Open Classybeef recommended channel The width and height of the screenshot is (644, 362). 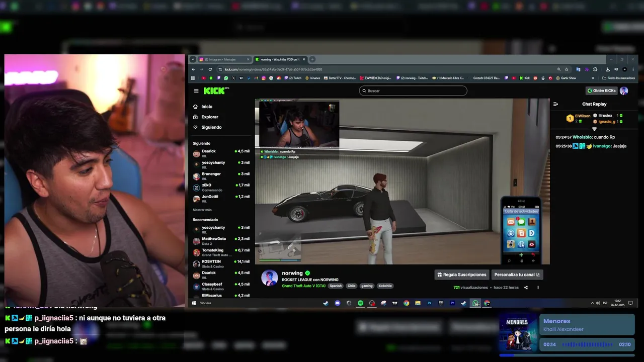coord(221,286)
